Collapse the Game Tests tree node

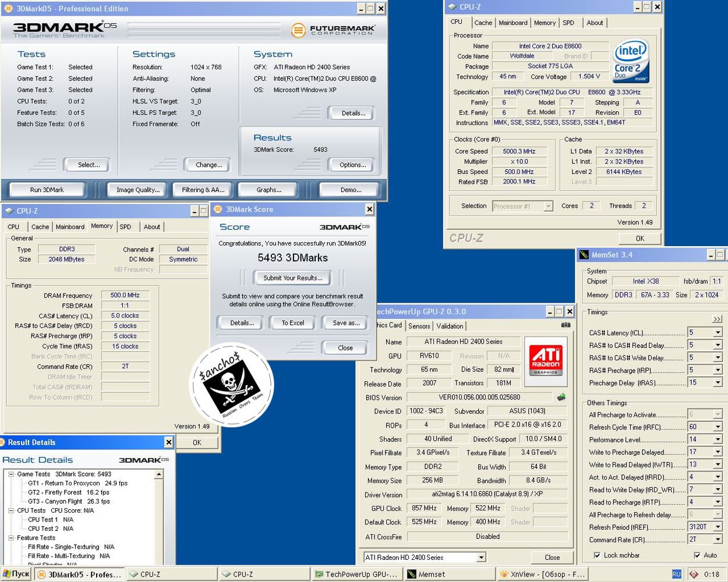[11, 474]
